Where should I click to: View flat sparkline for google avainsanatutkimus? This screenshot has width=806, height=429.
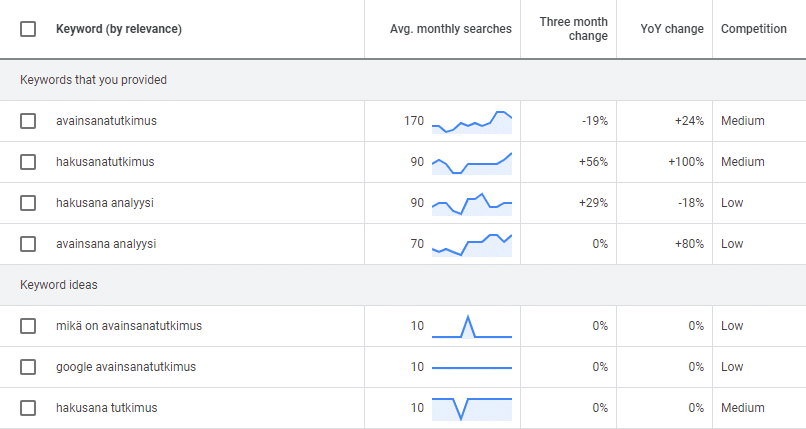click(x=472, y=368)
